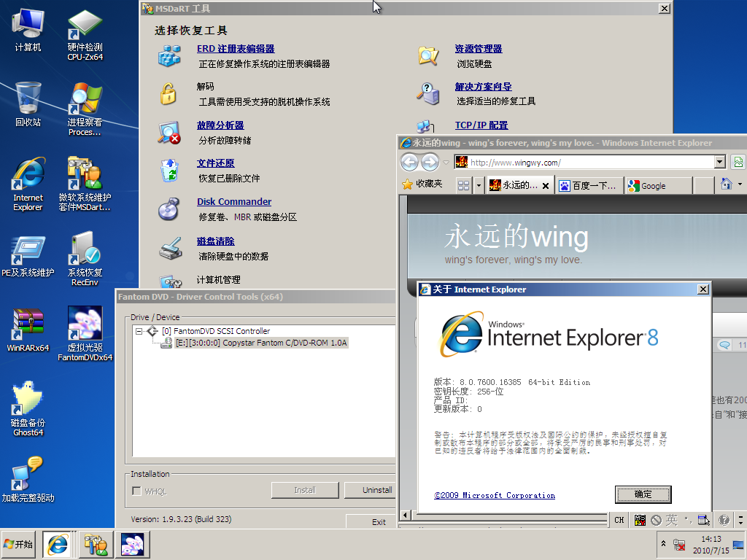Click the 解决方案向导 question mark icon

point(428,93)
